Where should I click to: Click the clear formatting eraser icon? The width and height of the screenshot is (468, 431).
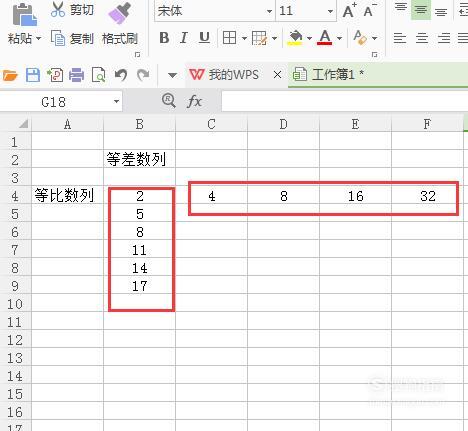pyautogui.click(x=360, y=37)
